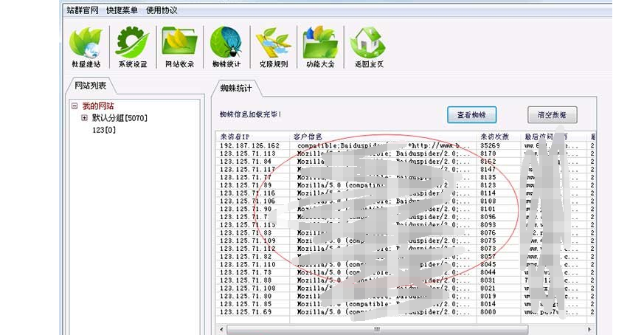
Task: Expand the 默认分组[5070] node
Action: (84, 118)
